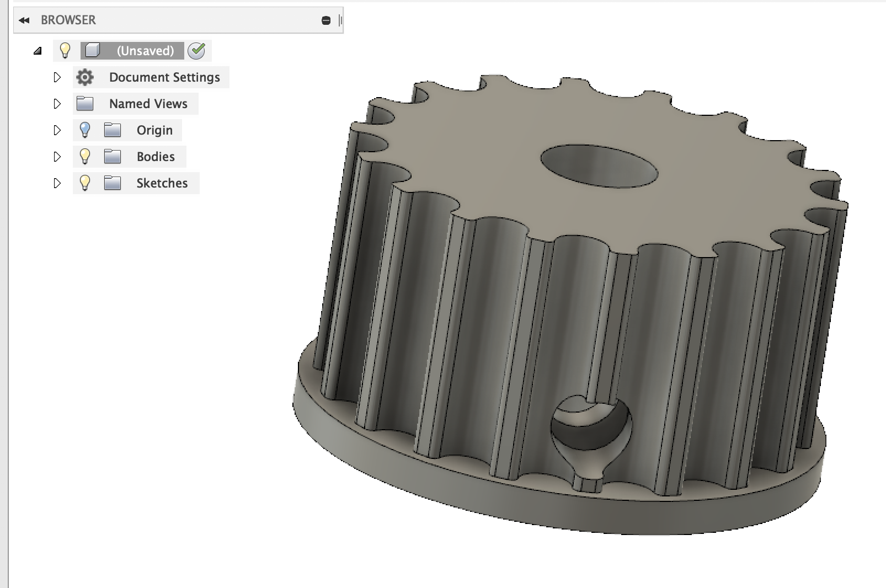Expand the Document Settings node
This screenshot has width=886, height=588.
[x=57, y=77]
